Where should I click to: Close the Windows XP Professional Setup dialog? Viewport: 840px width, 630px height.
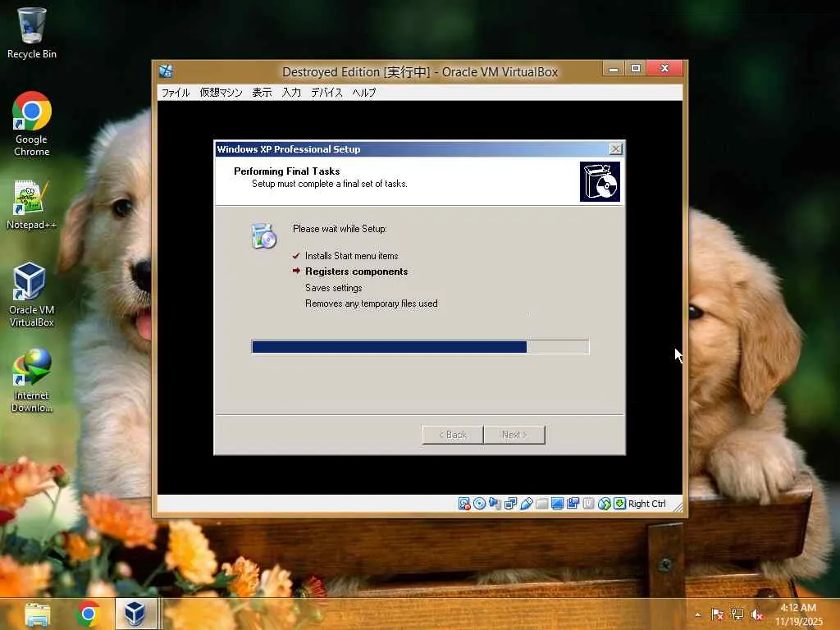point(615,149)
